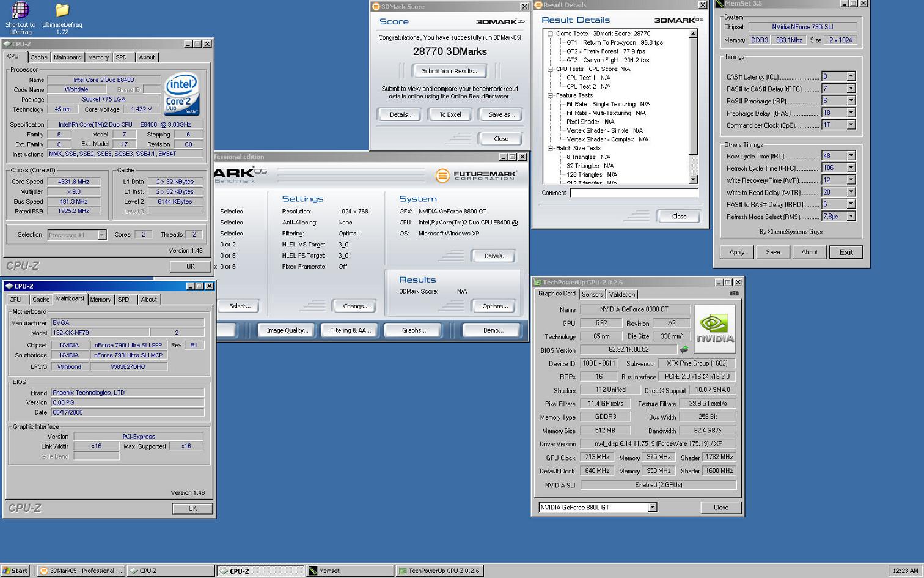Click Exit in MemSet

tap(846, 252)
